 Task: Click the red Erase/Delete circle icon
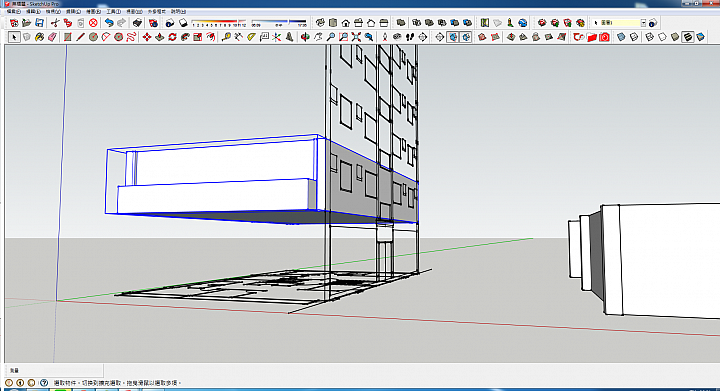pyautogui.click(x=93, y=22)
